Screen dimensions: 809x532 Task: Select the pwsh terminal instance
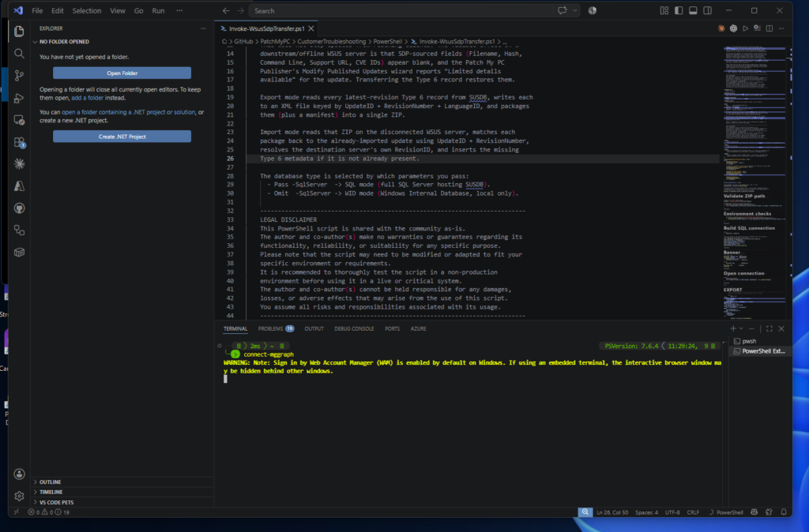coord(760,341)
